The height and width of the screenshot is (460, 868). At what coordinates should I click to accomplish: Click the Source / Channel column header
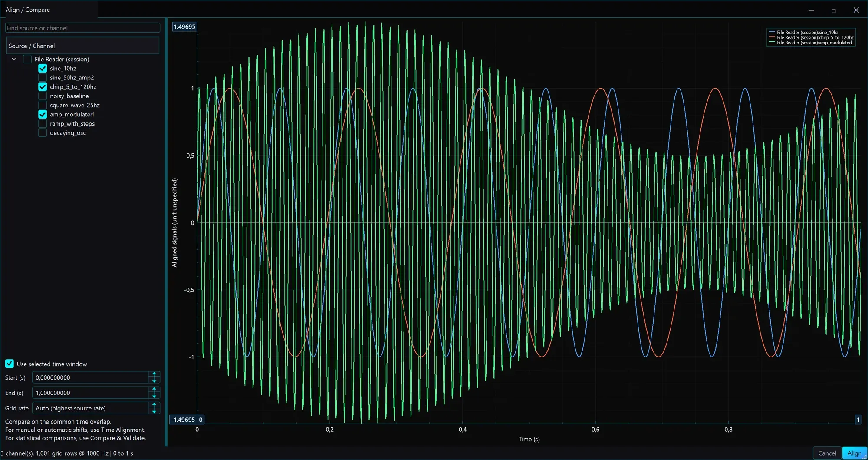pos(83,46)
